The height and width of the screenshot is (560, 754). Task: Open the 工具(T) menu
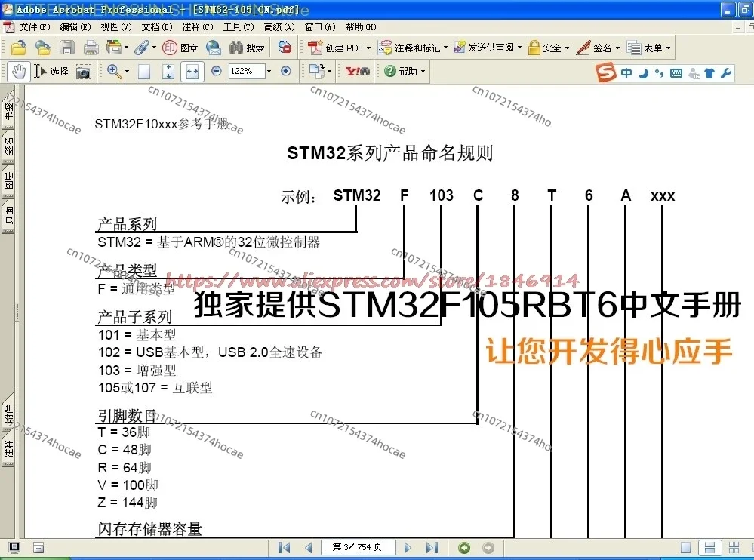tap(238, 27)
